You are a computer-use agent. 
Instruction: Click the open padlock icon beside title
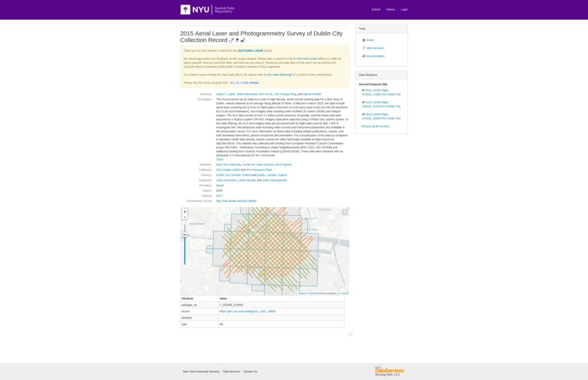(243, 40)
